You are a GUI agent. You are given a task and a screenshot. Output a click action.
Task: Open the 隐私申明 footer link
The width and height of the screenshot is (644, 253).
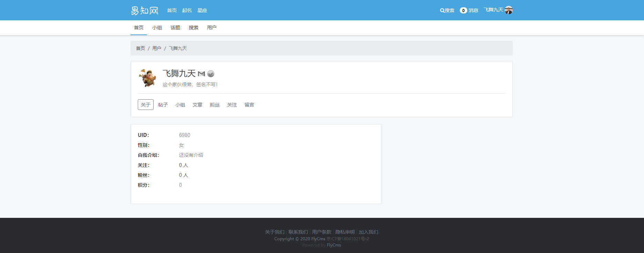pos(345,232)
